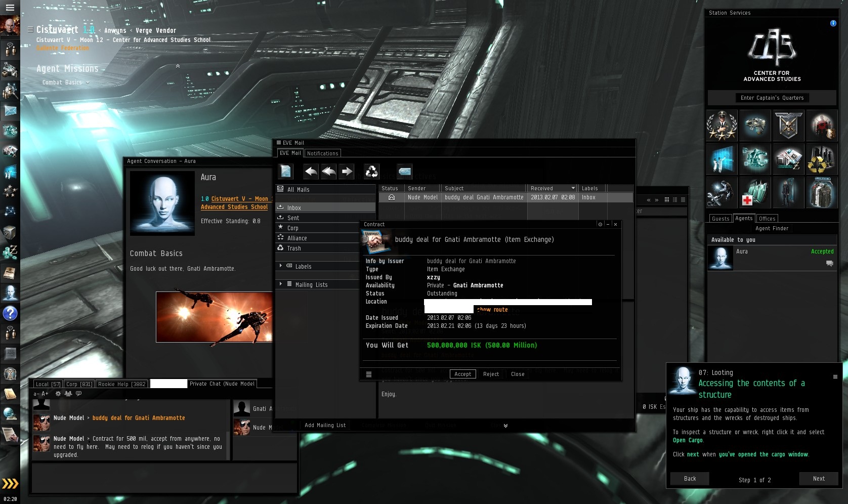848x504 pixels.
Task: Open the yellow recycling station service
Action: 822,159
